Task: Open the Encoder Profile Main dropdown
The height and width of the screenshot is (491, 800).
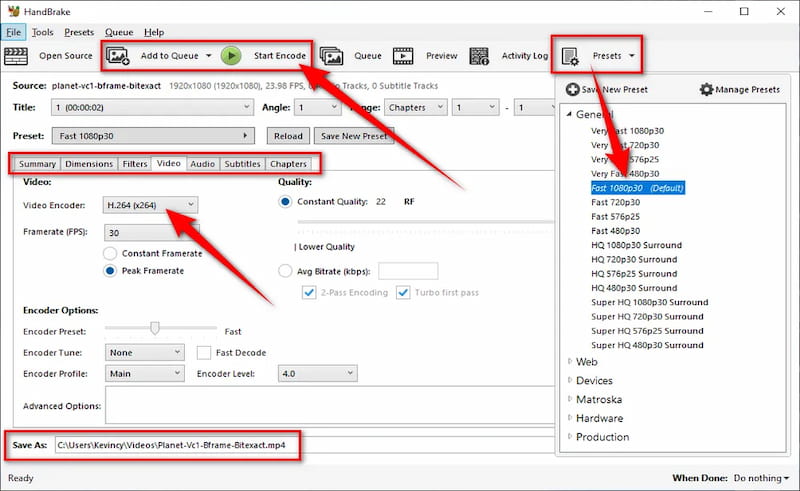Action: pos(144,374)
